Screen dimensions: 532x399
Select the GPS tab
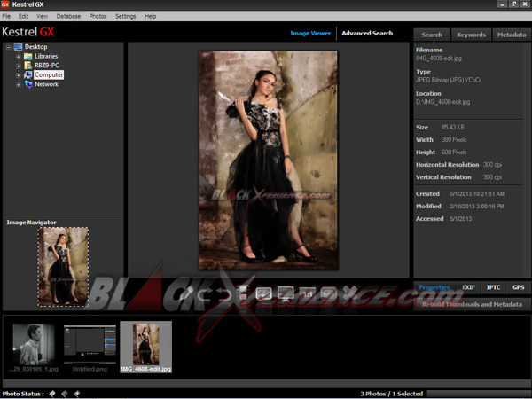(x=519, y=287)
